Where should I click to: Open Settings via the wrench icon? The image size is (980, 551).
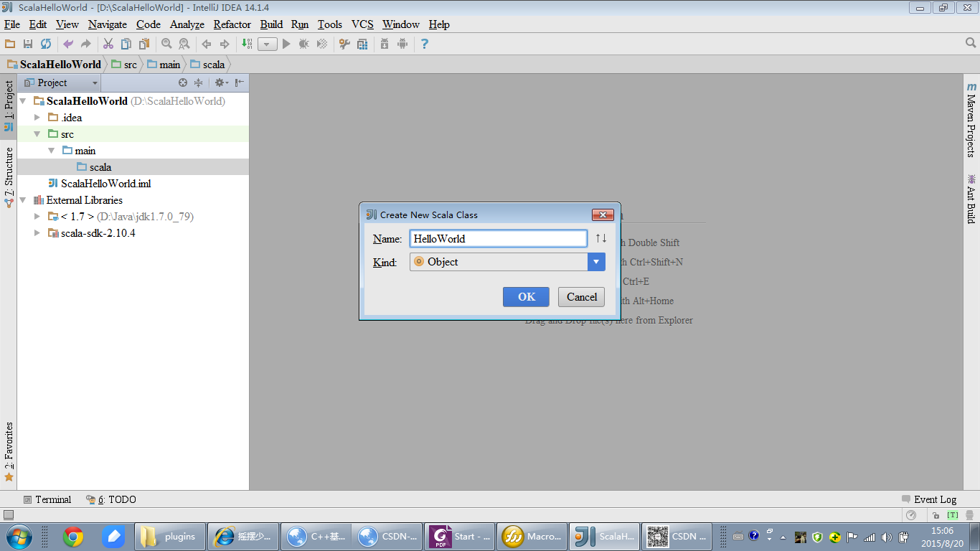click(344, 44)
